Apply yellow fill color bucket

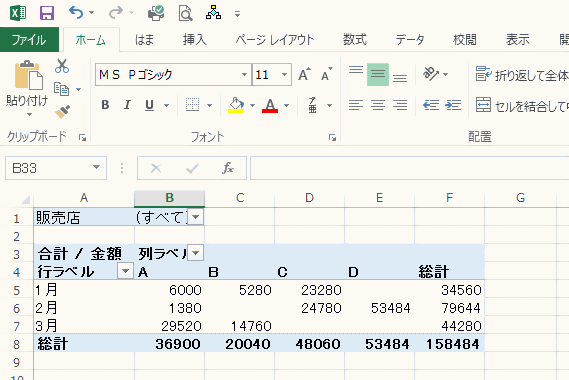tap(236, 105)
